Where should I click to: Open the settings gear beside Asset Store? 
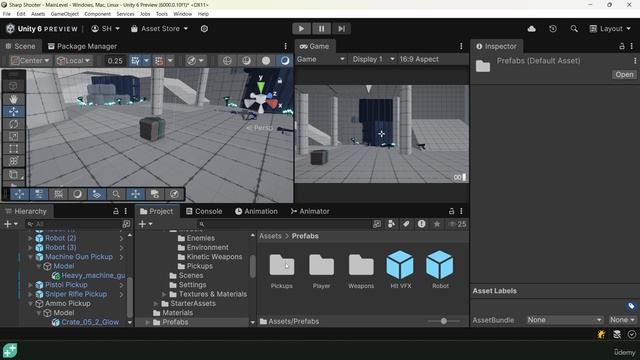pos(204,29)
